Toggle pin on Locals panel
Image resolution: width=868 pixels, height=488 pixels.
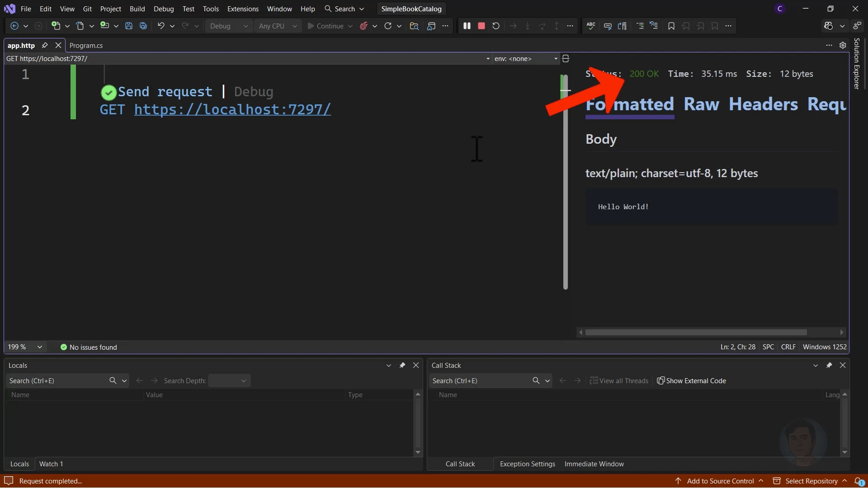pos(402,366)
